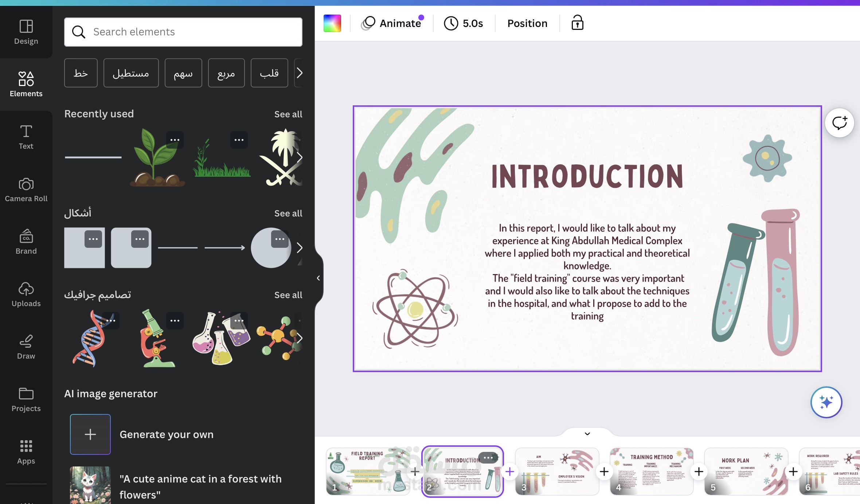Select the قلب suggestion chip
The image size is (860, 504).
click(x=269, y=73)
